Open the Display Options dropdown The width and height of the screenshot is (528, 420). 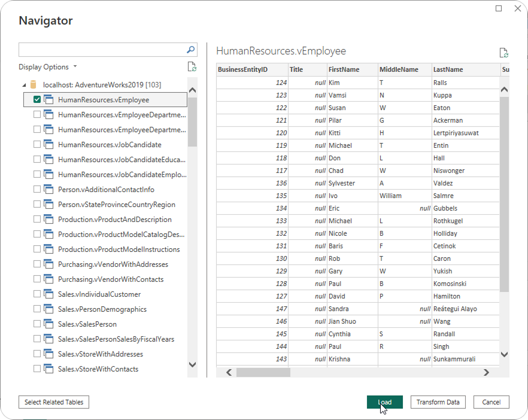coord(47,67)
